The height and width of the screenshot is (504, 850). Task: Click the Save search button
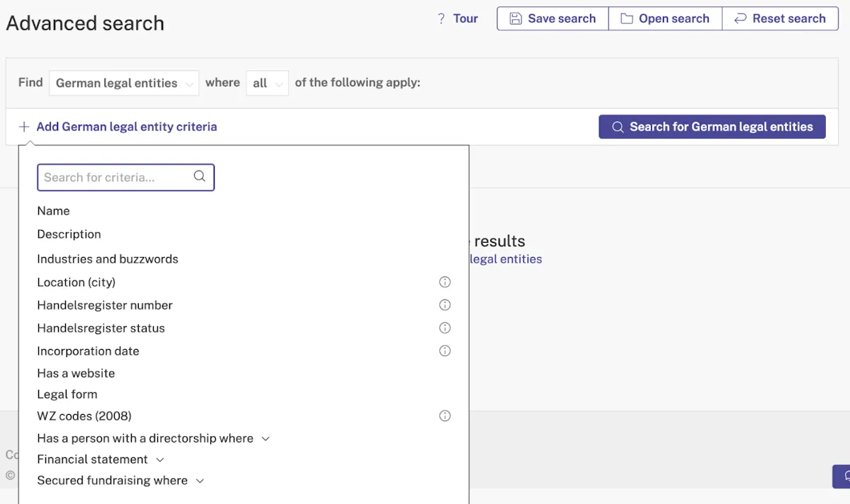click(552, 19)
